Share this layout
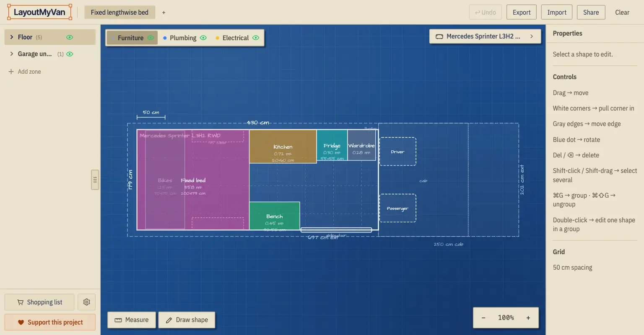The height and width of the screenshot is (335, 644). coord(591,12)
